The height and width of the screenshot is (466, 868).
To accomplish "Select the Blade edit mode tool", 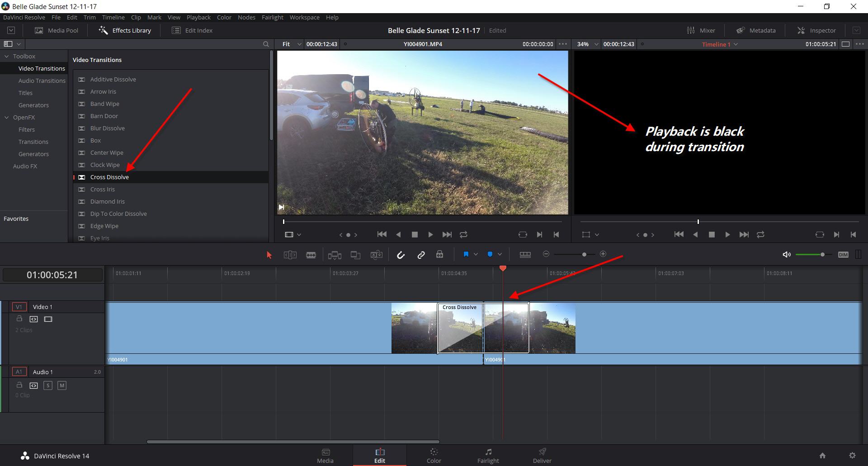I will pos(311,255).
